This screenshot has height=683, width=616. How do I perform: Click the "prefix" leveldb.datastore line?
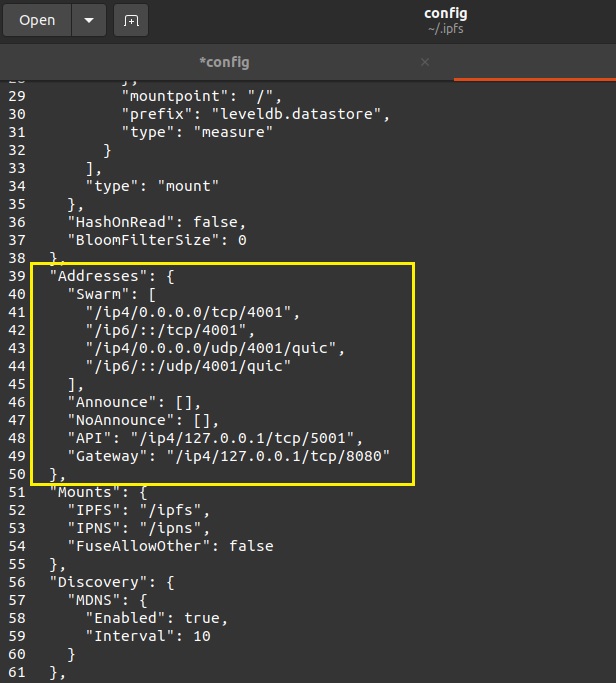coord(255,114)
